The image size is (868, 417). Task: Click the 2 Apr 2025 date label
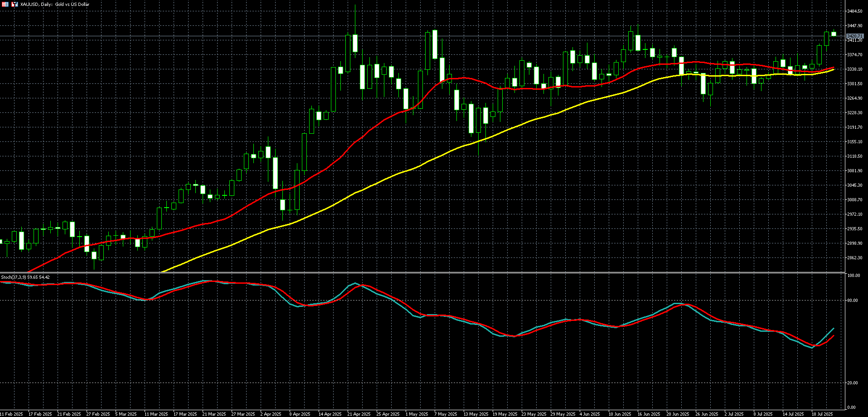pyautogui.click(x=271, y=414)
